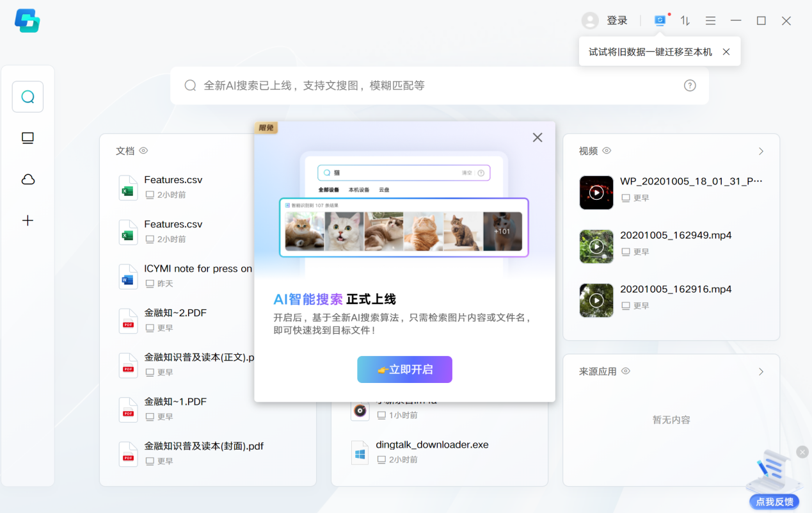Play the 20201005_162949.mp4 video thumbnail

(x=596, y=247)
